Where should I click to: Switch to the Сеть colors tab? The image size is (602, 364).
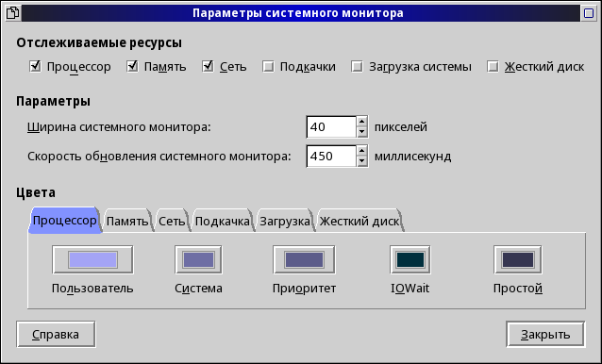click(x=172, y=222)
